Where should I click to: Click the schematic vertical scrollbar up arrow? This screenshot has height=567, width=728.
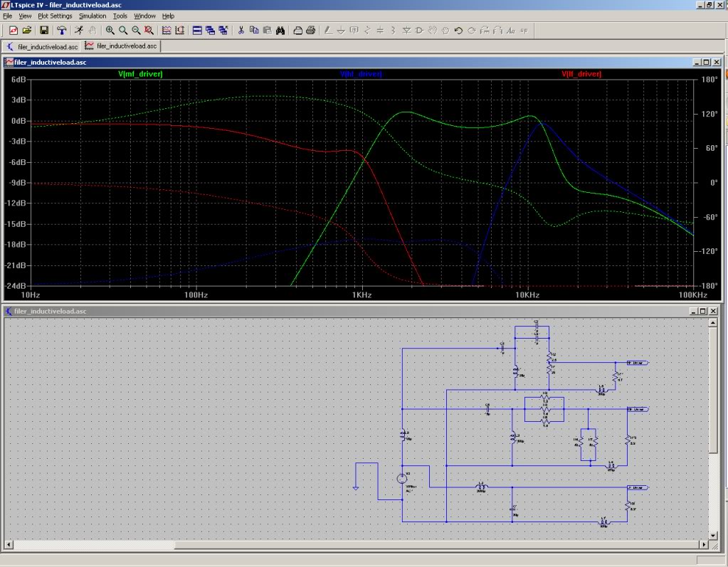pyautogui.click(x=713, y=322)
